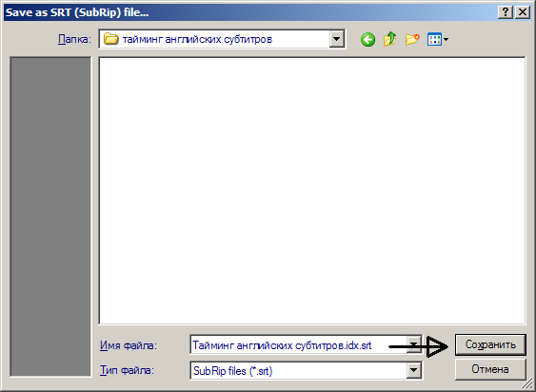
Task: Click the Save as SRT title bar
Action: coord(249,12)
